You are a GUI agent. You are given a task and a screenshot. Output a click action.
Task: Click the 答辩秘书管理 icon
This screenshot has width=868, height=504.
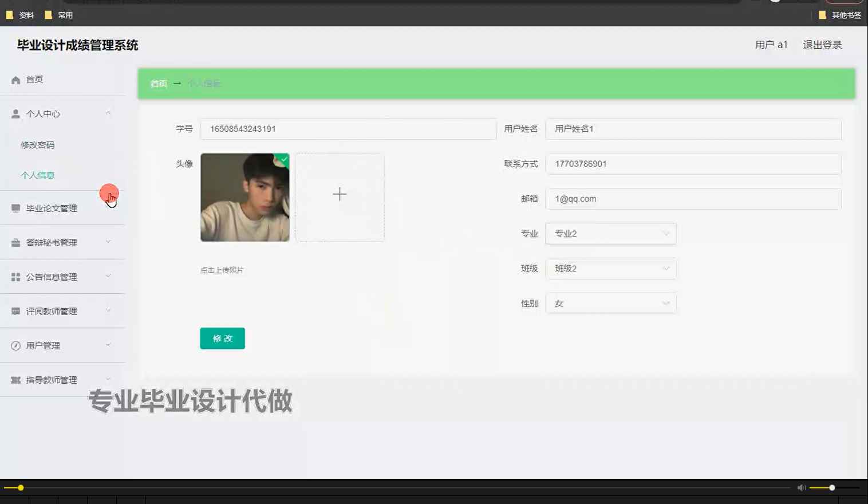point(15,242)
